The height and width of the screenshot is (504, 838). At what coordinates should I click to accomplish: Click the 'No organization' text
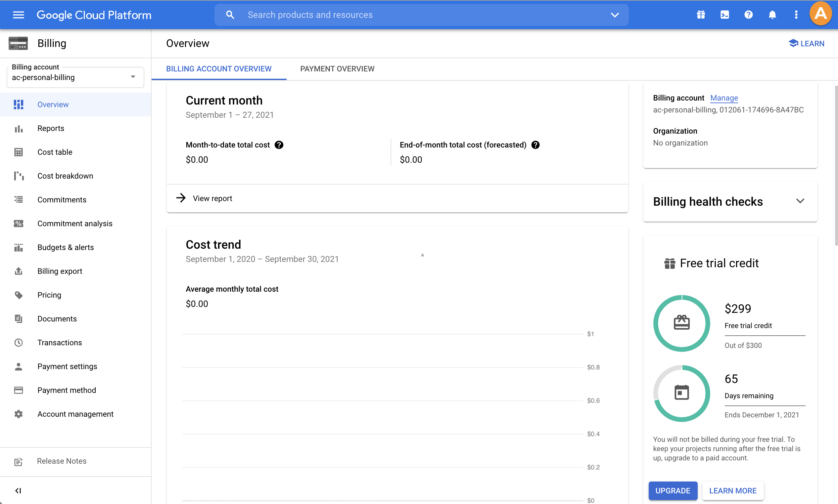tap(680, 143)
